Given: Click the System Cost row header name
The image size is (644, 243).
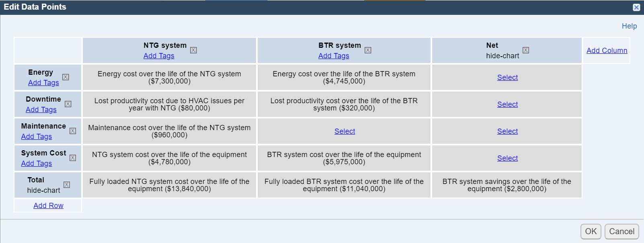Looking at the screenshot, I should (43, 153).
